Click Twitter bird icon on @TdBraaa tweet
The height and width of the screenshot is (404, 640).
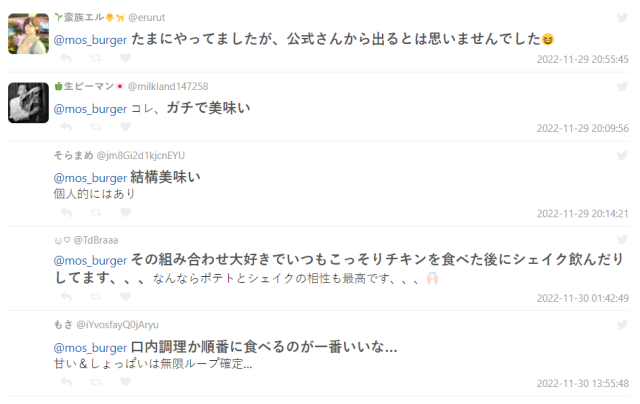click(622, 240)
